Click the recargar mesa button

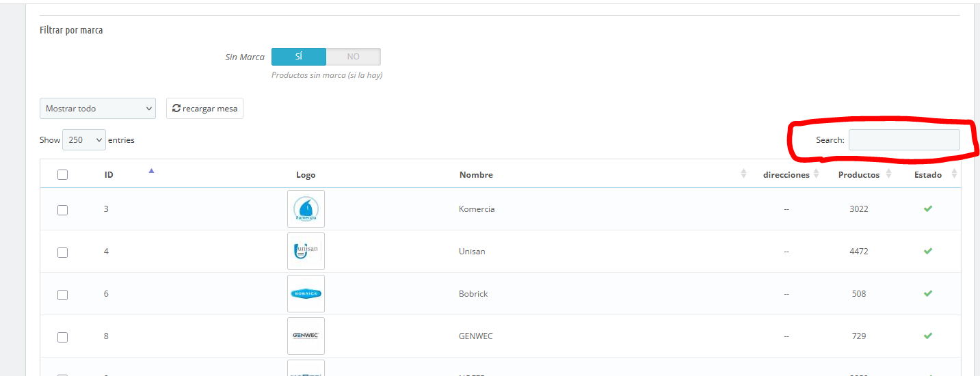[204, 109]
